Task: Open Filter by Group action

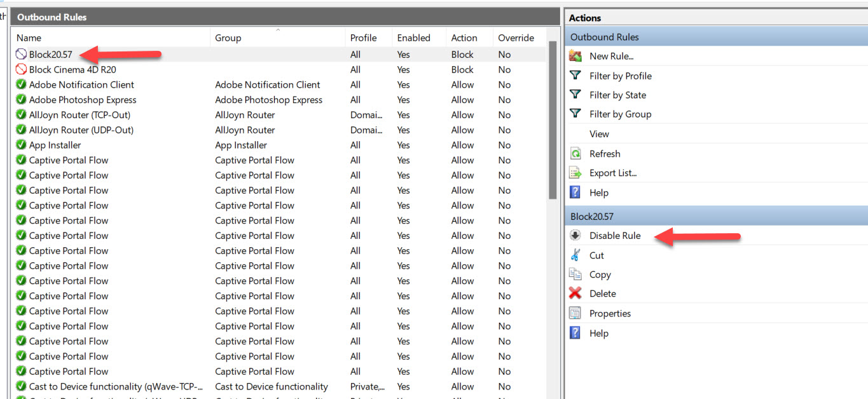Action: click(620, 114)
